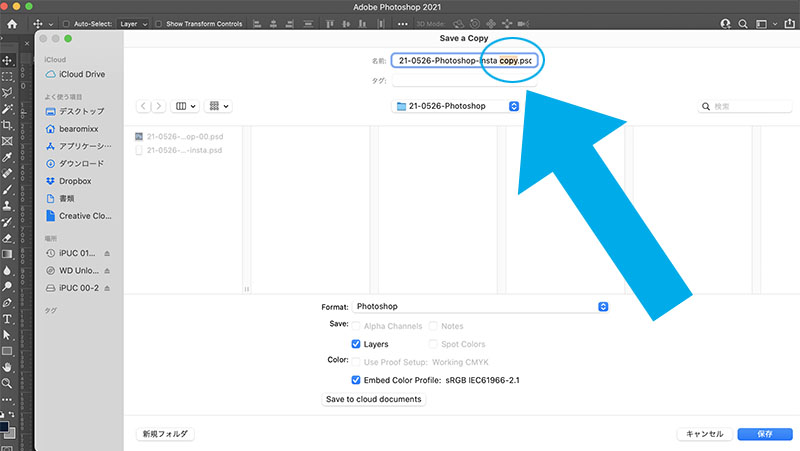Go forward with the right chevron button
Viewport: 800px width, 451px height.
pos(159,106)
